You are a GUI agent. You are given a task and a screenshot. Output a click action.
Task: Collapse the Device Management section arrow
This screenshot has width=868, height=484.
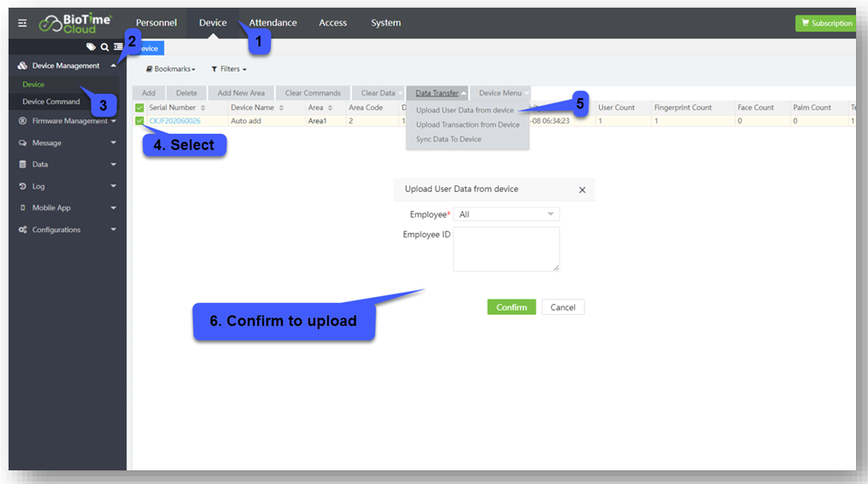113,66
